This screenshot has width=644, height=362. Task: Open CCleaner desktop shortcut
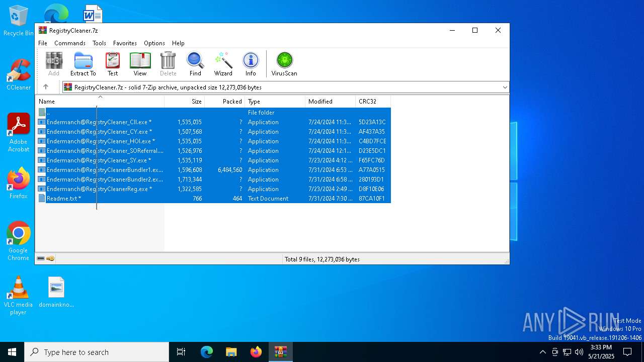coord(19,75)
